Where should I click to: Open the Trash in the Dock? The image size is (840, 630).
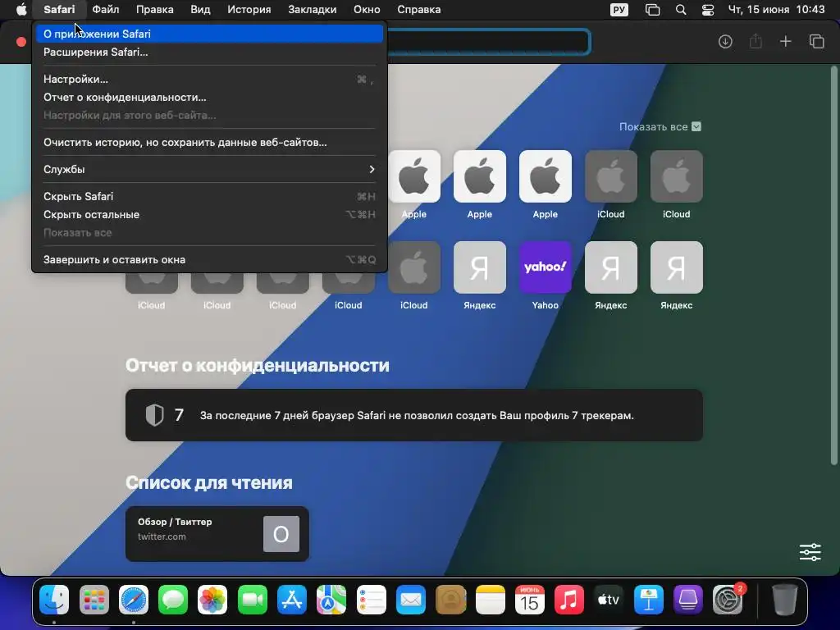[784, 600]
